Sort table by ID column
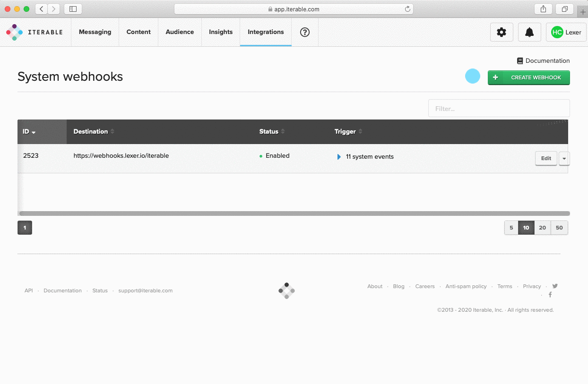 tap(29, 132)
